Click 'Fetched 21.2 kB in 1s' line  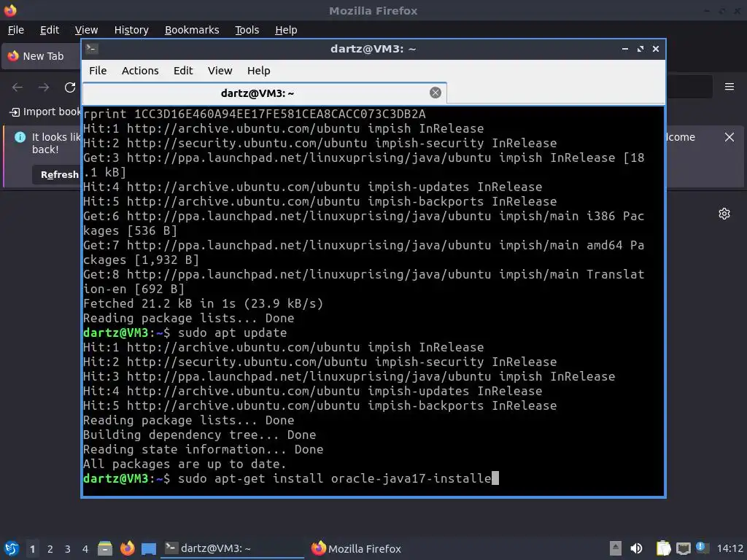point(203,304)
